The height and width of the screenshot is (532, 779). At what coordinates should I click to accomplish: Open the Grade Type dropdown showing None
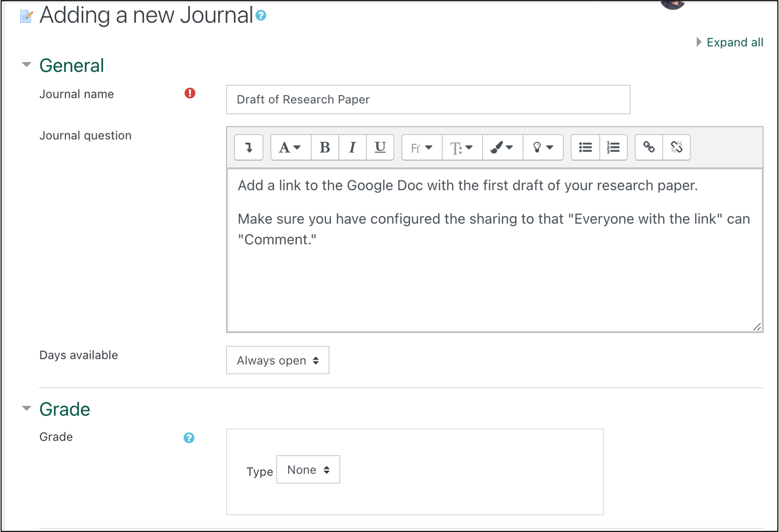click(308, 469)
